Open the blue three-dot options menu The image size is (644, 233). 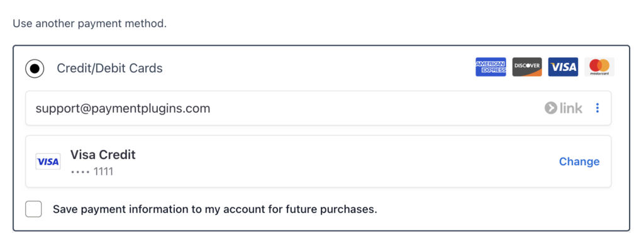click(597, 108)
